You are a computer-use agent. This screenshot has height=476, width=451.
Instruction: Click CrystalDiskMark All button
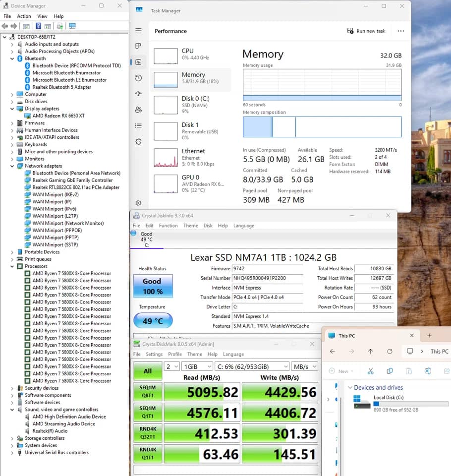point(148,371)
